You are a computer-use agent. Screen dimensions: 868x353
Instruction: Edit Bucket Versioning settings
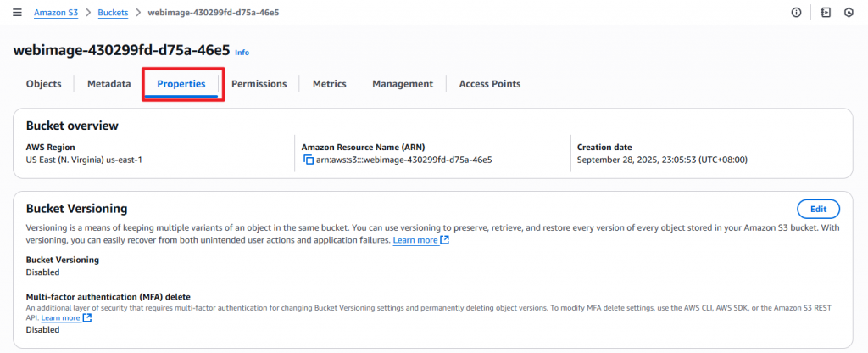coord(818,209)
